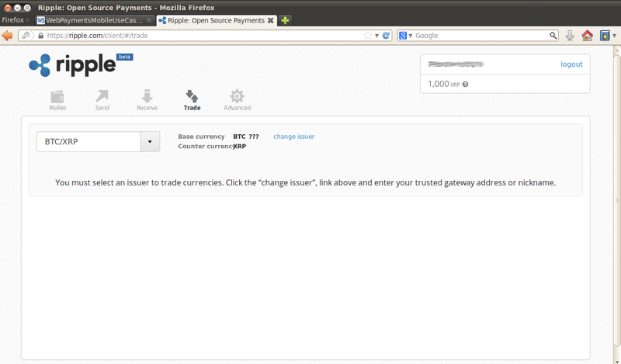Click the logout link
Screen dimensions: 621x364
click(x=571, y=64)
